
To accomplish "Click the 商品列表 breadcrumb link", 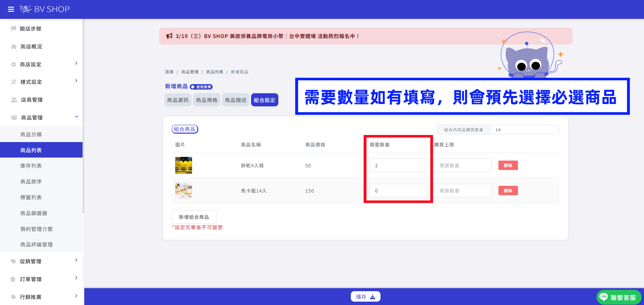I will click(215, 72).
